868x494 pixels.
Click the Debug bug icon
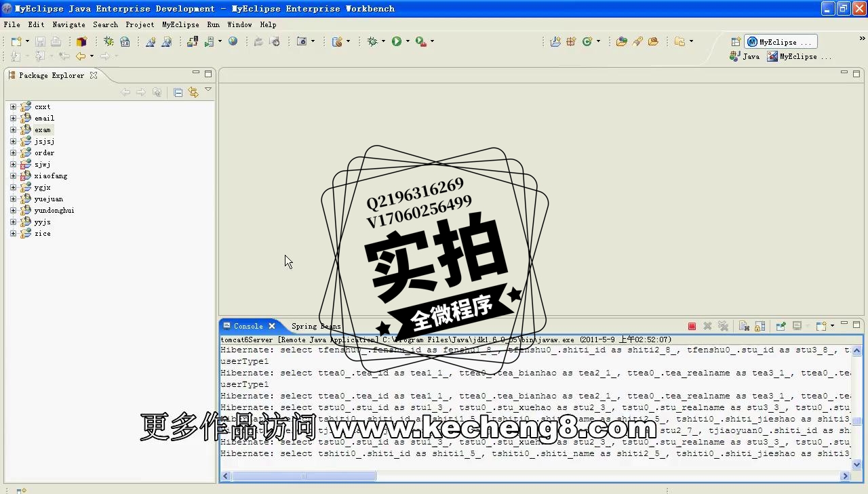pos(372,41)
